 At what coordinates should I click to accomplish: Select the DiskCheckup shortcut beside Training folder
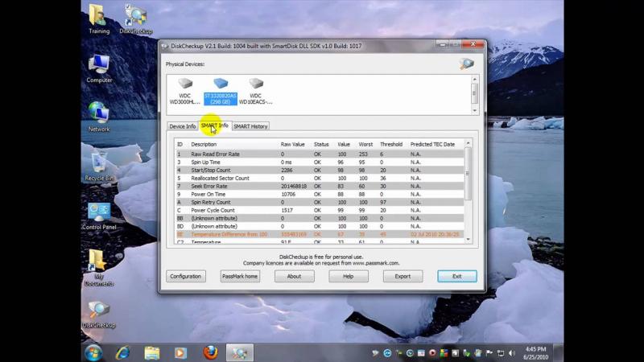[x=136, y=19]
